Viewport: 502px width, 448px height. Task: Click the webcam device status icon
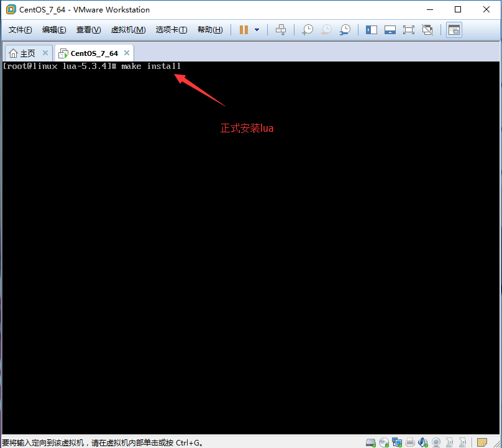point(436,442)
